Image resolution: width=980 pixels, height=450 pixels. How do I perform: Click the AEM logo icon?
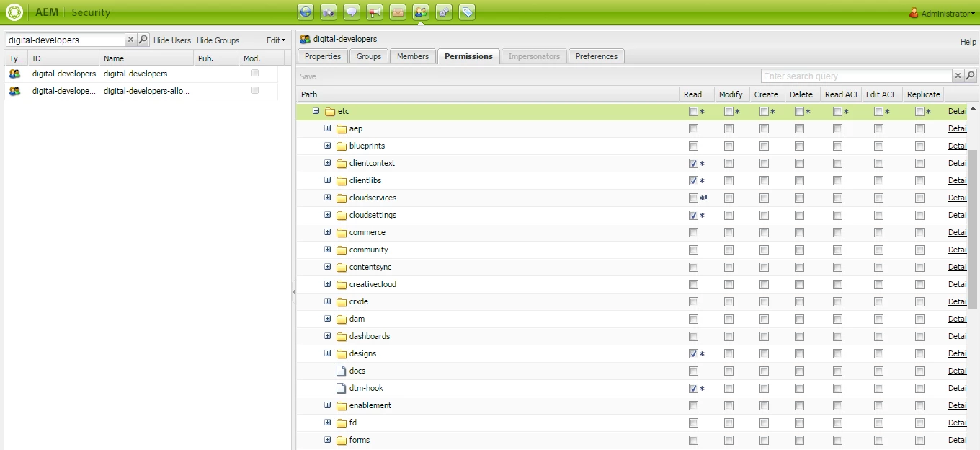point(14,12)
